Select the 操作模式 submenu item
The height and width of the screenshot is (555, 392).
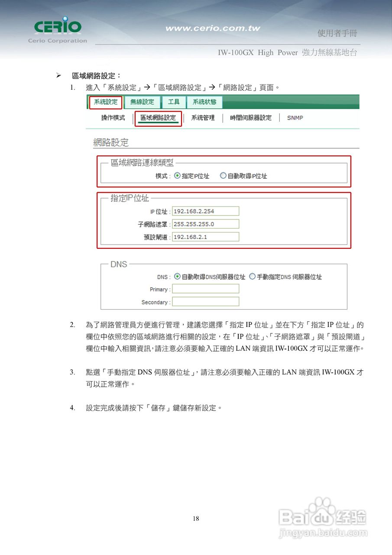click(113, 118)
